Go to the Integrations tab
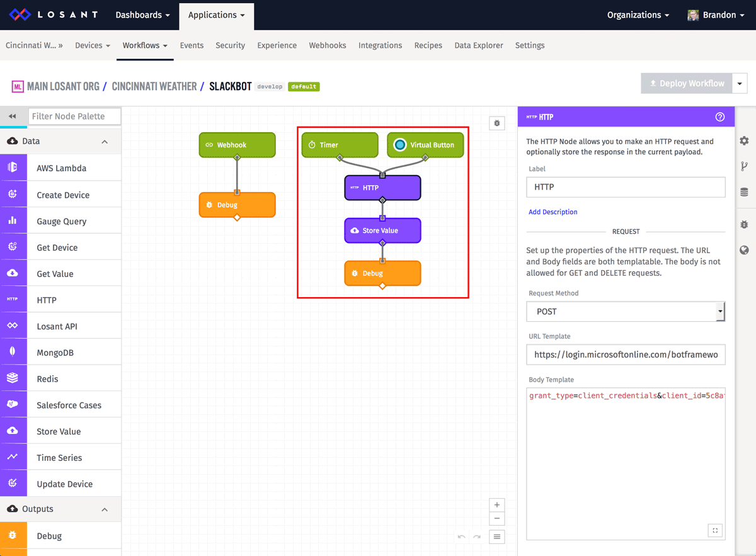 tap(380, 45)
